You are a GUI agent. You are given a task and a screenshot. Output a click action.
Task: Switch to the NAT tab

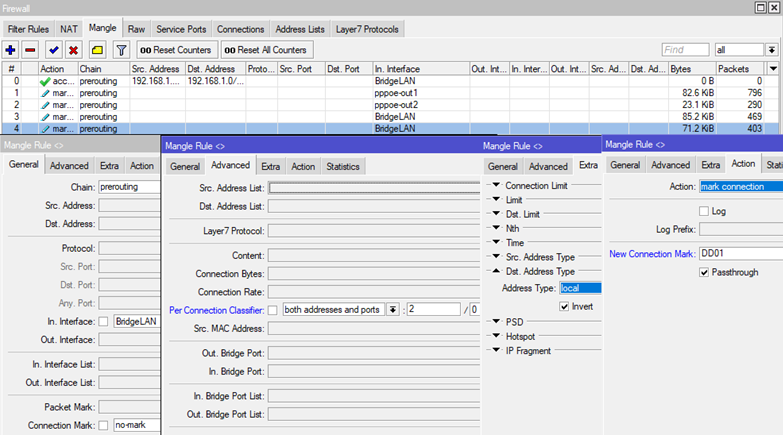(x=68, y=29)
